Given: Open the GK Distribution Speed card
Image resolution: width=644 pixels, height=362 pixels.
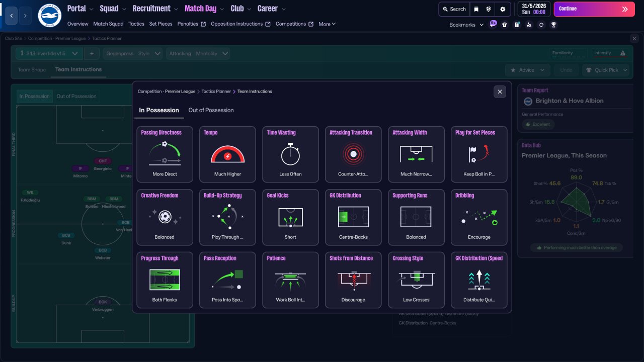Looking at the screenshot, I should pos(479,280).
